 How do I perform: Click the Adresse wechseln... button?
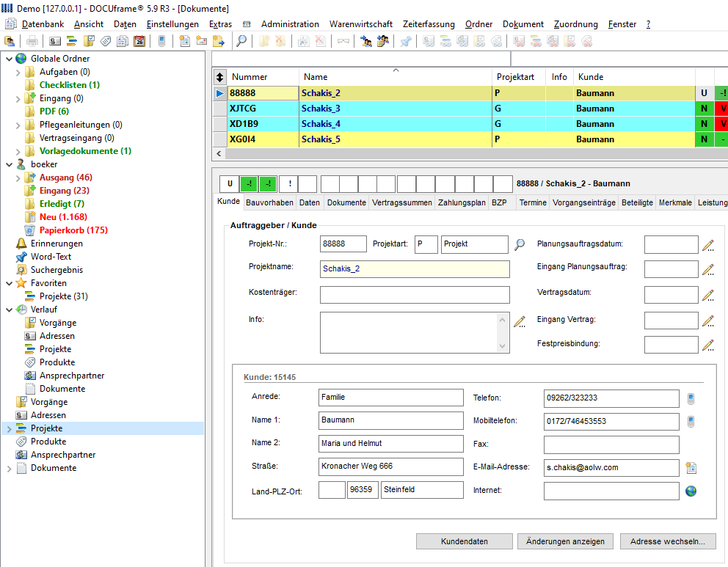668,541
